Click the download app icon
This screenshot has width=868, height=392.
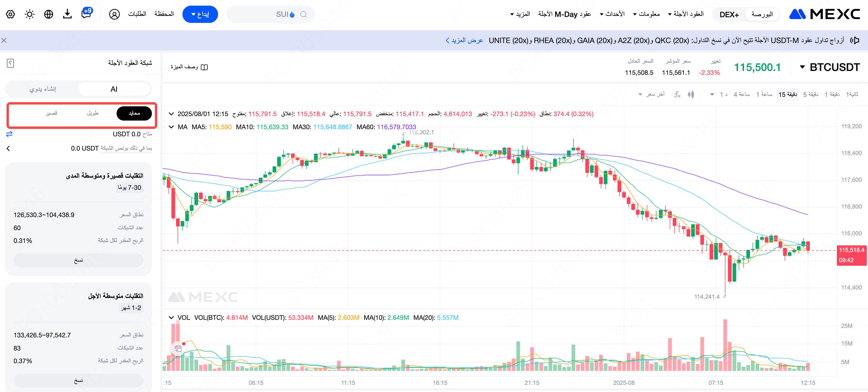tap(67, 14)
